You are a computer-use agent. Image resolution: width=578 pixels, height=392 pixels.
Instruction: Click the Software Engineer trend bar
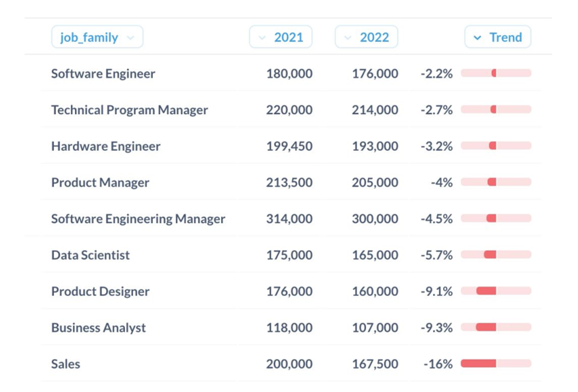[496, 73]
